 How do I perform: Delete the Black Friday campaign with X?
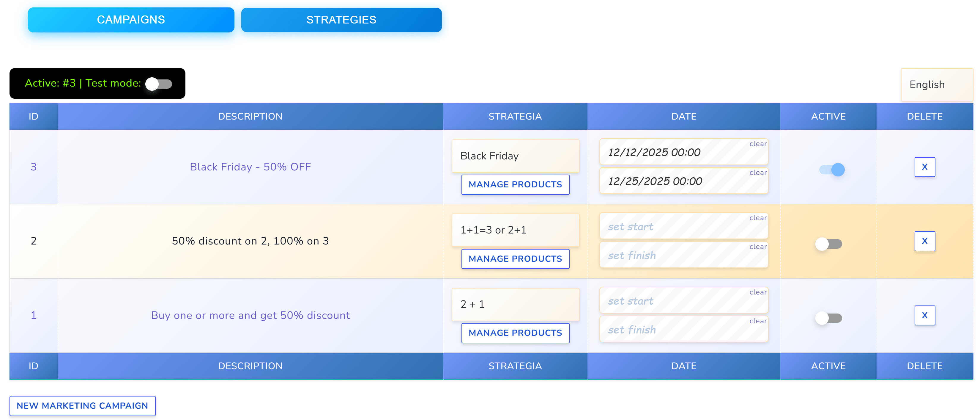pyautogui.click(x=925, y=167)
